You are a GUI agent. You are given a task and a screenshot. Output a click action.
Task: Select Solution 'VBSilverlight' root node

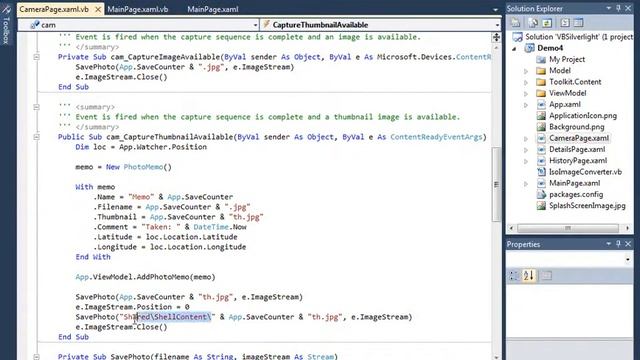[x=578, y=37]
